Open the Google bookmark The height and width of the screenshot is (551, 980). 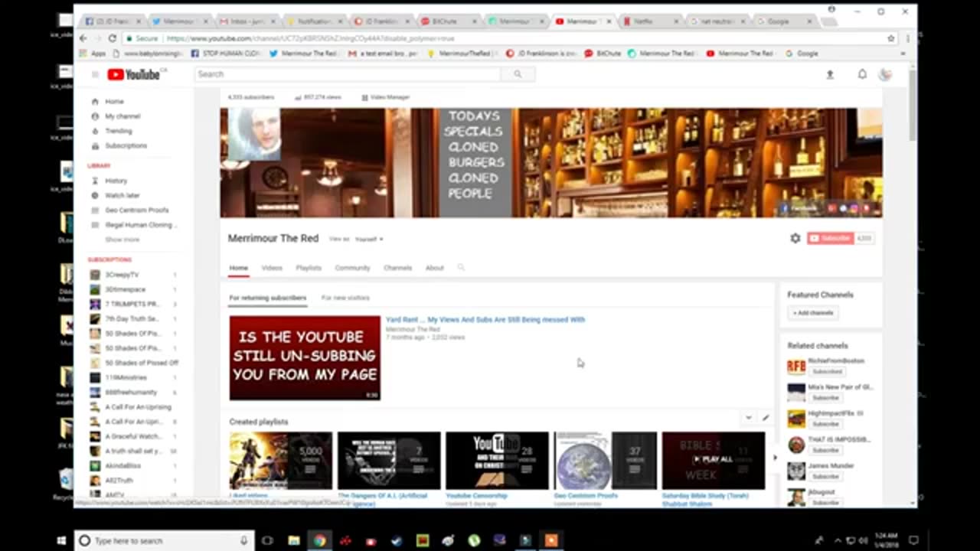pyautogui.click(x=802, y=54)
